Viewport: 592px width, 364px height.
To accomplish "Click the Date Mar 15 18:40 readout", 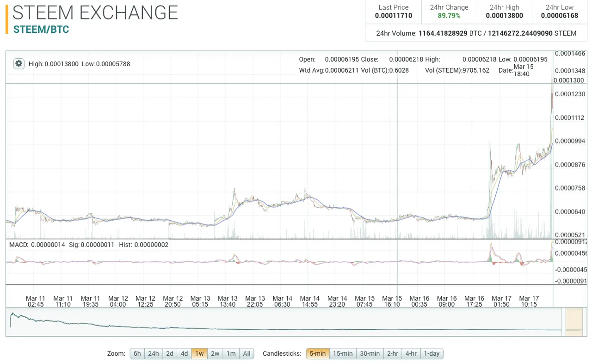I will click(516, 70).
